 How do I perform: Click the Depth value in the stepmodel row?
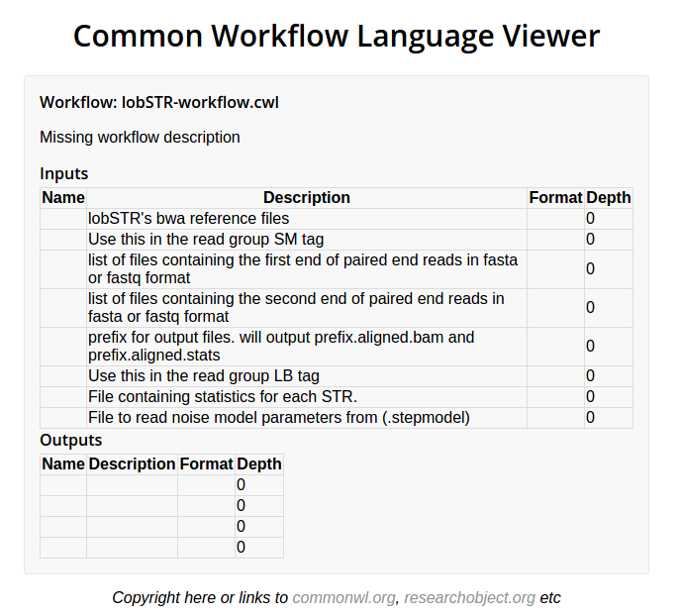(609, 418)
